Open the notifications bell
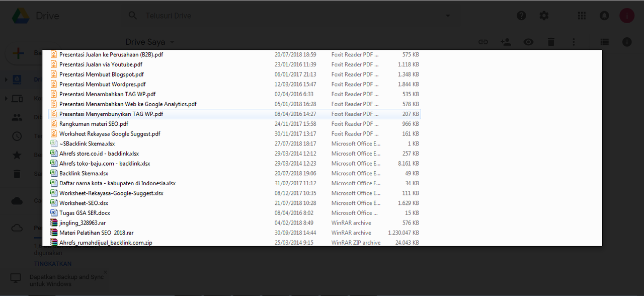The width and height of the screenshot is (644, 296). point(604,16)
